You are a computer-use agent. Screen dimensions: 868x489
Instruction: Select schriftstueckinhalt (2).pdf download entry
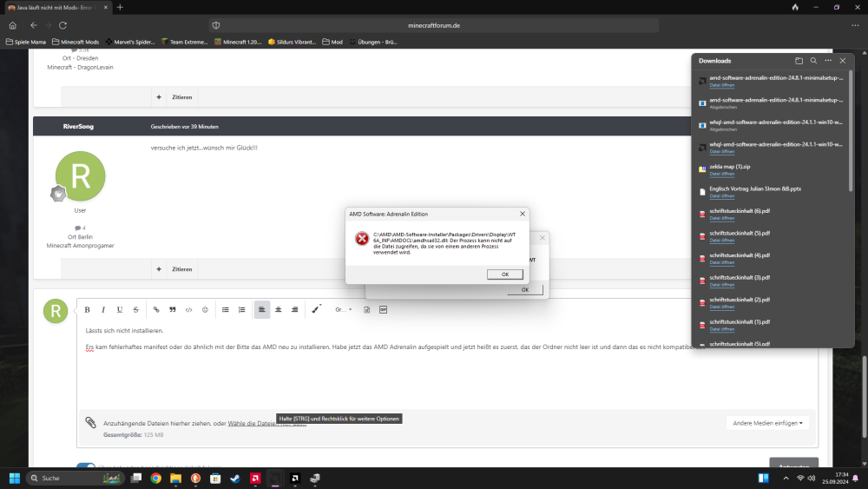tap(771, 302)
